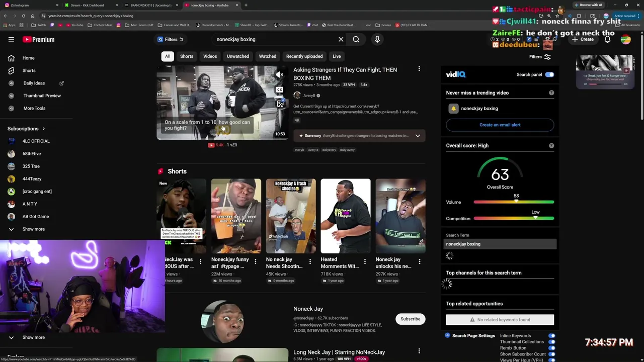
Task: Reload the page in browser toolbar
Action: [23, 16]
